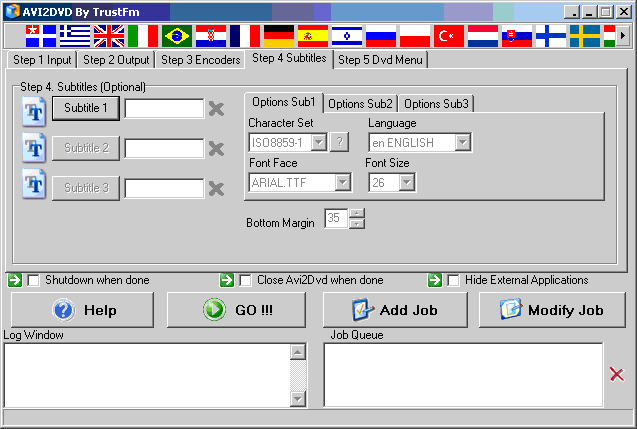This screenshot has width=637, height=429.
Task: Increase Bottom Margin with up arrow
Action: pos(357,213)
